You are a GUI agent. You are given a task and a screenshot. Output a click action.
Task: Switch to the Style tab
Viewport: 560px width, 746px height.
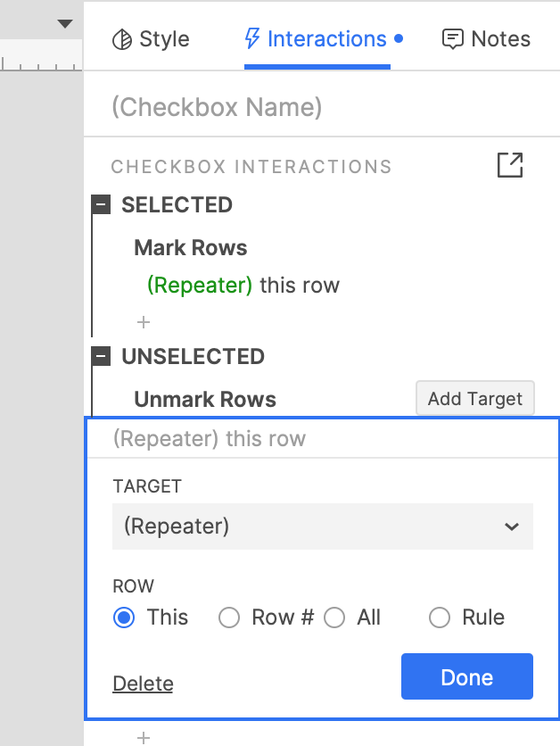[151, 39]
